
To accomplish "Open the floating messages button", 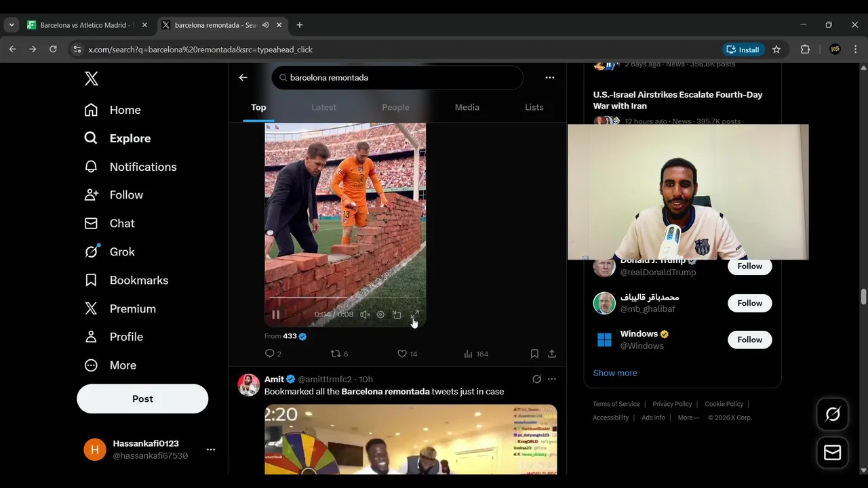I will click(833, 453).
